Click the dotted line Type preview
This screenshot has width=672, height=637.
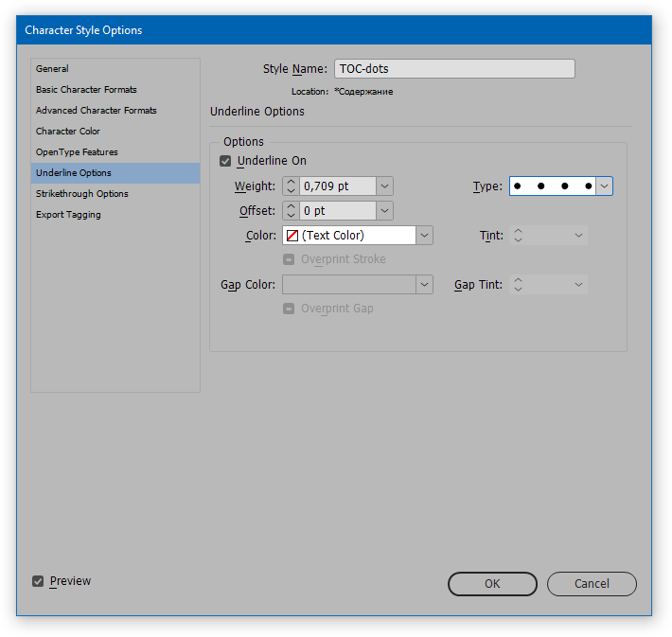(x=553, y=186)
